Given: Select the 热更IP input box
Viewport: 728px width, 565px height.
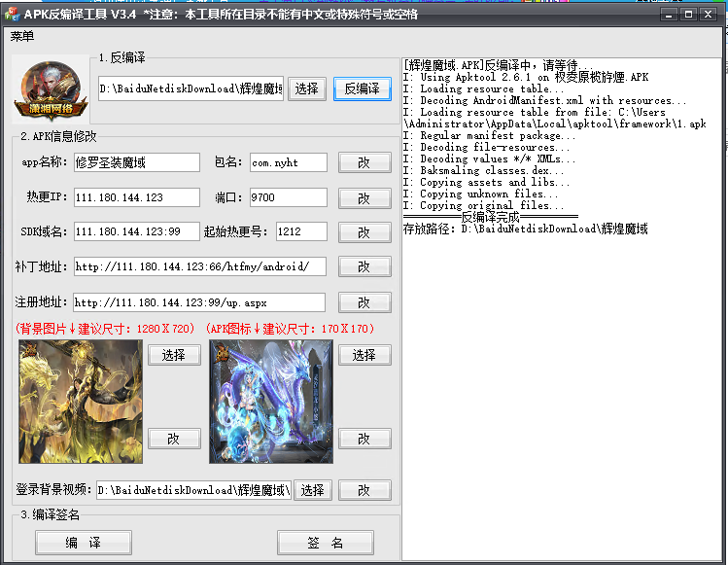Looking at the screenshot, I should [136, 197].
